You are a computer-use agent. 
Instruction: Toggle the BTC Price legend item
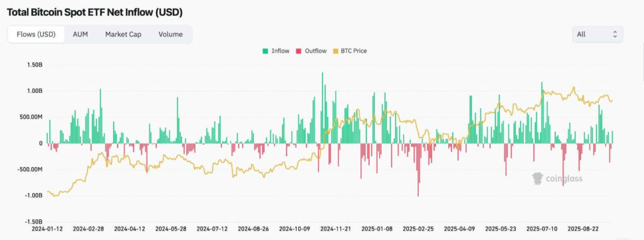click(x=350, y=51)
